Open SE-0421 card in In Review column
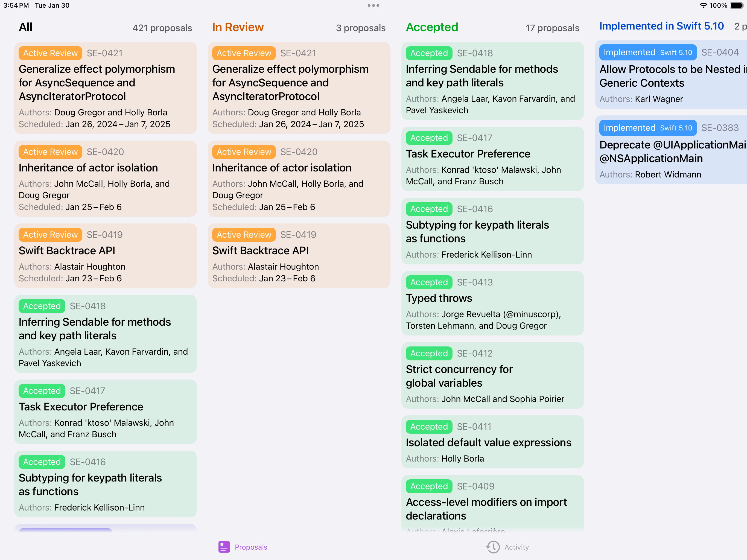The width and height of the screenshot is (747, 560). [299, 88]
